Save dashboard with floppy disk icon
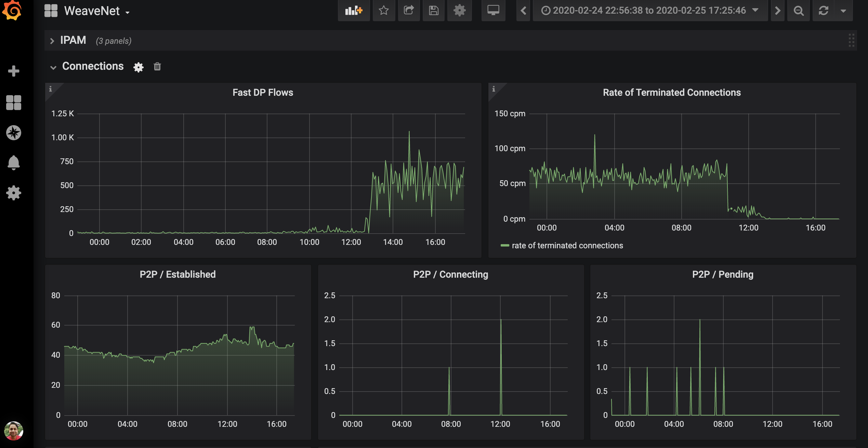The height and width of the screenshot is (448, 868). pyautogui.click(x=433, y=11)
